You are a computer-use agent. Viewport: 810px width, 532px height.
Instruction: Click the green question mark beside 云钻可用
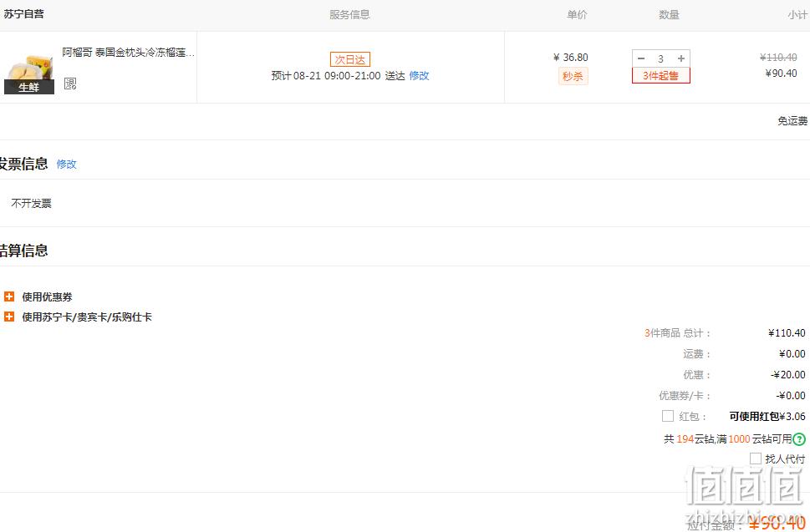(x=798, y=439)
